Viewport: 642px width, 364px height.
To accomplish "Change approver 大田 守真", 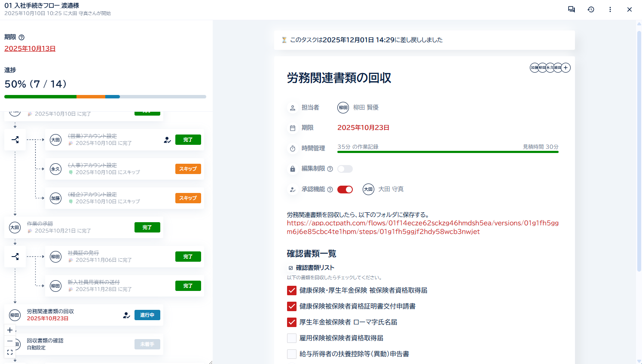I will (383, 189).
